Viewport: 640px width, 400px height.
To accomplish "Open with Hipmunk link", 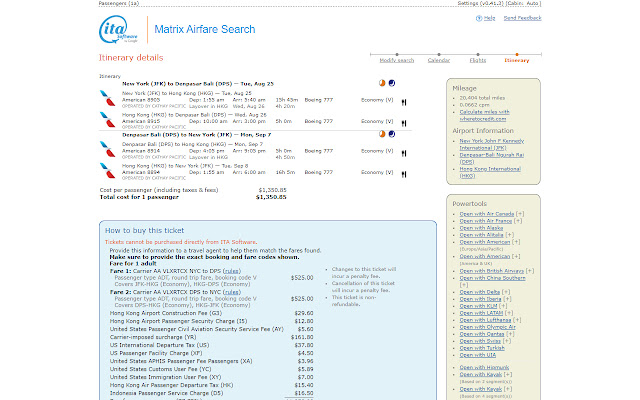I will (484, 367).
